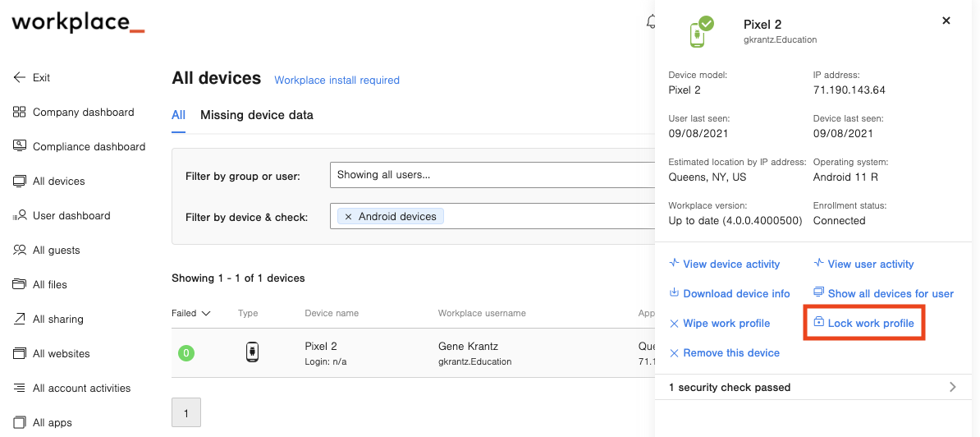
Task: Click the View user activity pulse icon
Action: [x=818, y=263]
